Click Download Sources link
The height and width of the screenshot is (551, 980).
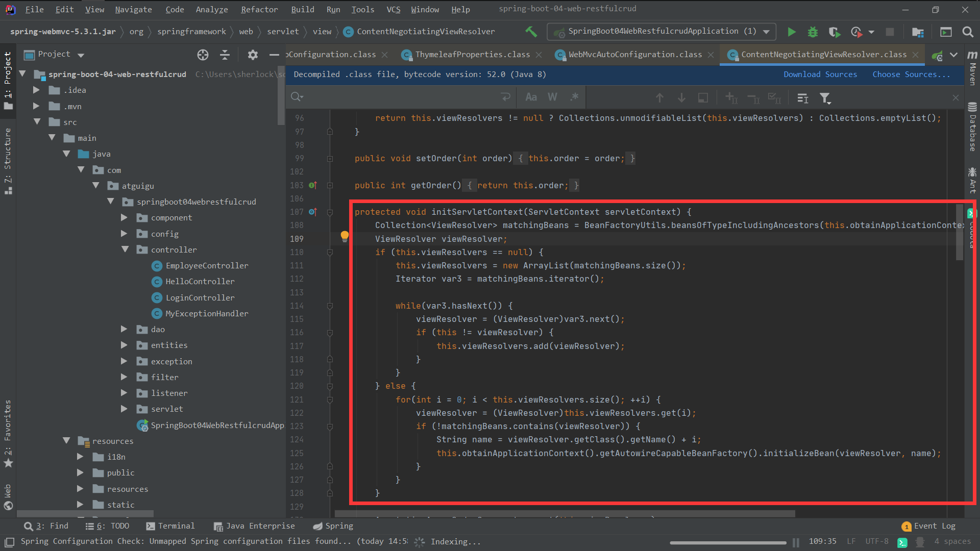[820, 74]
